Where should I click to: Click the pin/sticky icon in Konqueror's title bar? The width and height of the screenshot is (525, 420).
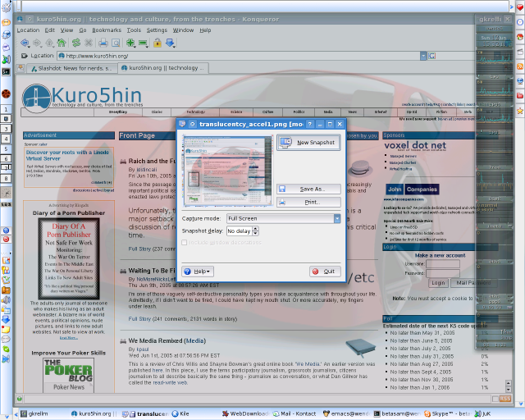point(30,19)
